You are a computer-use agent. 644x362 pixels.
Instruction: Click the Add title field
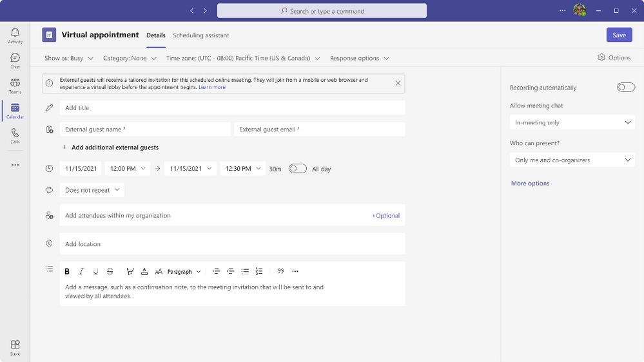232,108
